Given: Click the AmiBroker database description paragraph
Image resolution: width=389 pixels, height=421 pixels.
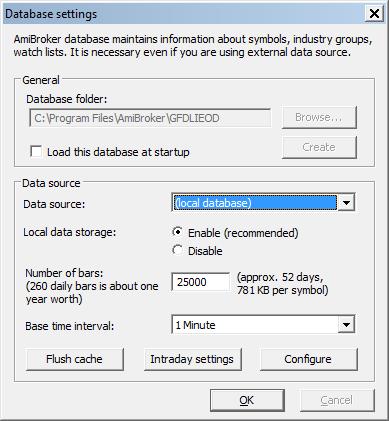Looking at the screenshot, I should [x=193, y=46].
